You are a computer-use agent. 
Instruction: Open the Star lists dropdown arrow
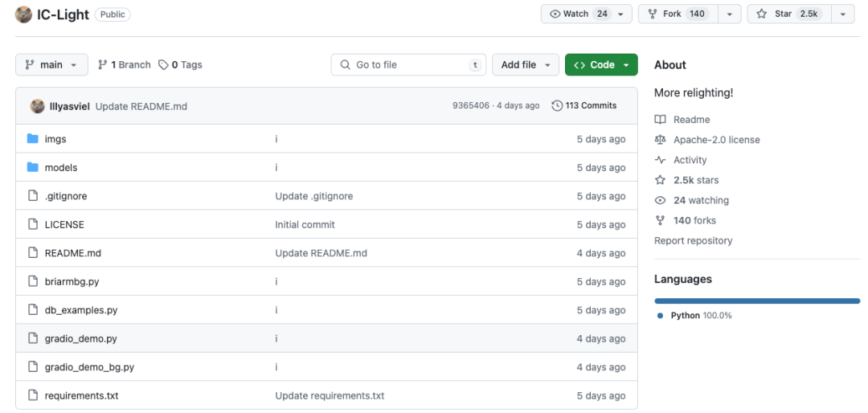842,14
